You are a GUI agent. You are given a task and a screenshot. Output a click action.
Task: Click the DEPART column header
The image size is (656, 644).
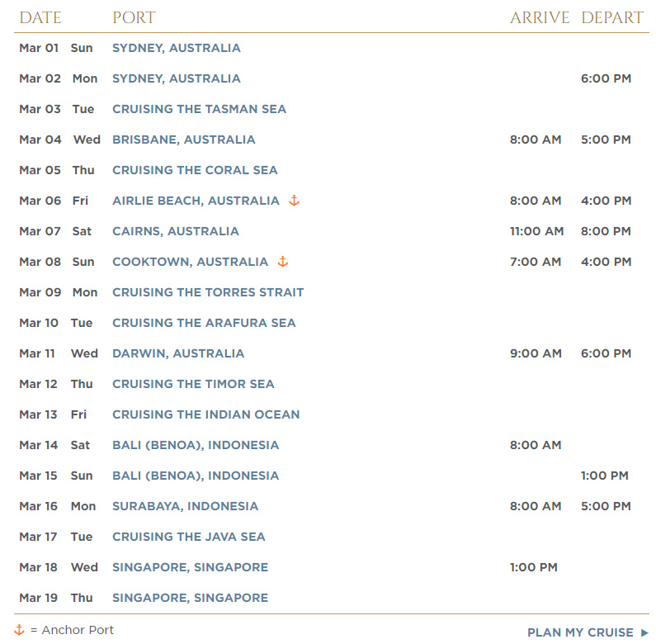(x=612, y=17)
